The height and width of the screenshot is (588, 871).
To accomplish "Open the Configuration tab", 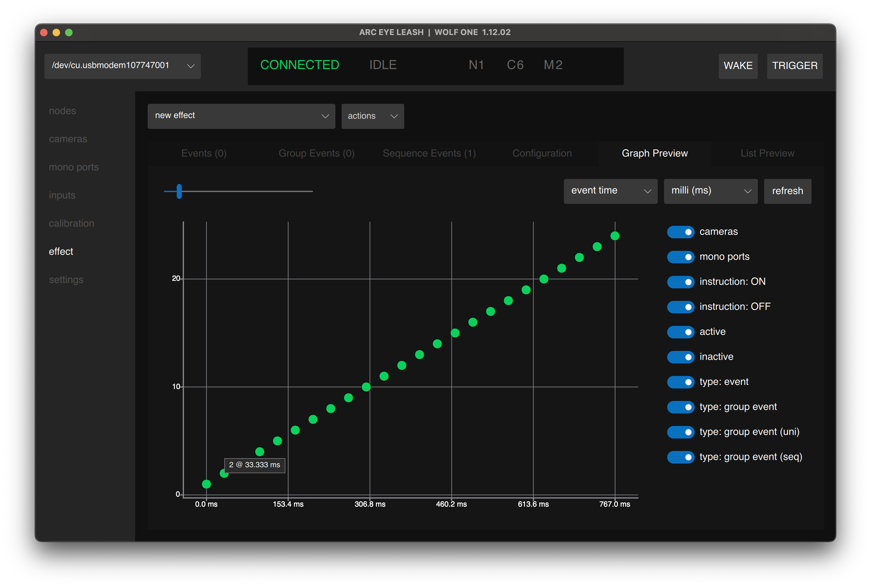I will (542, 154).
